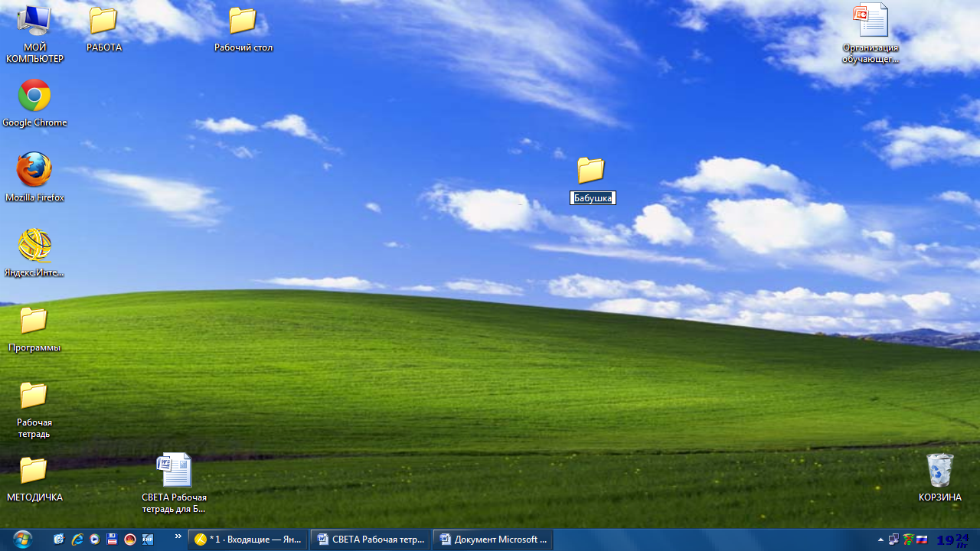Select the СВЕТА Рабочая тетрадь Word document
The width and height of the screenshot is (980, 551).
point(174,484)
